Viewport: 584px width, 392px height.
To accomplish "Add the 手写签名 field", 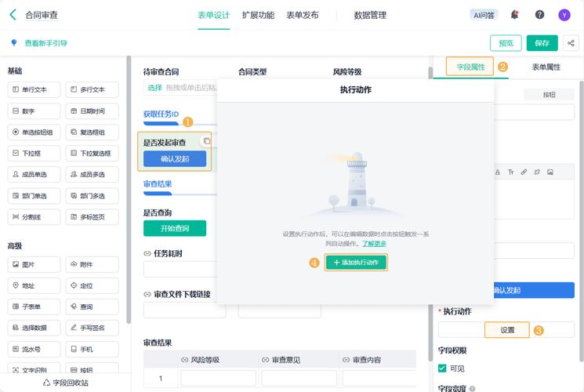I will tap(92, 328).
